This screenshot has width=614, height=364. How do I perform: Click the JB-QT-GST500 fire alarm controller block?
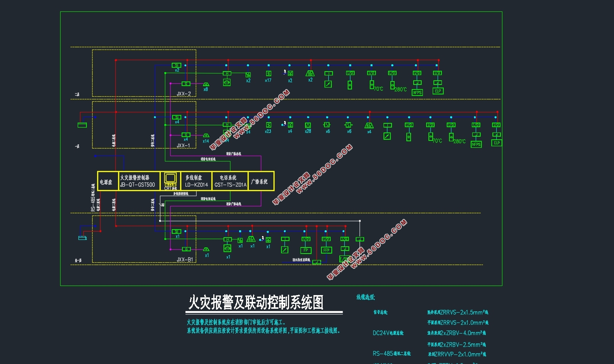click(x=138, y=182)
